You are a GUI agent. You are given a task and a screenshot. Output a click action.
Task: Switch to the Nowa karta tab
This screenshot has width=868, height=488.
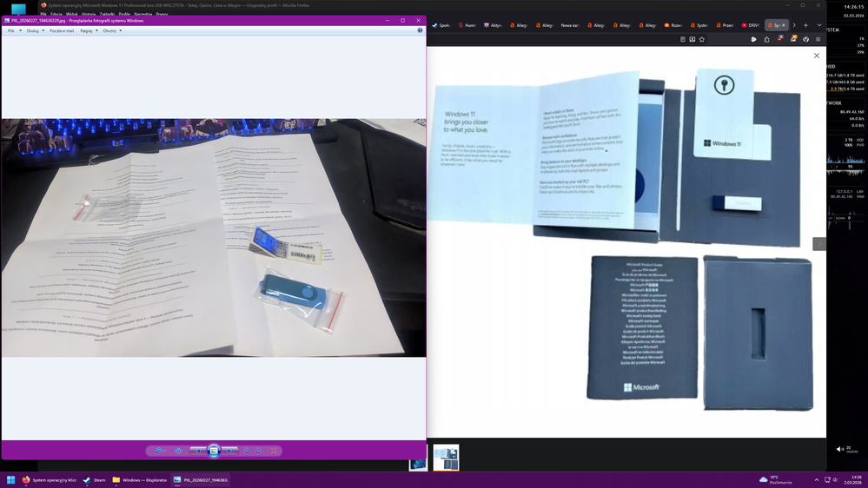click(570, 25)
